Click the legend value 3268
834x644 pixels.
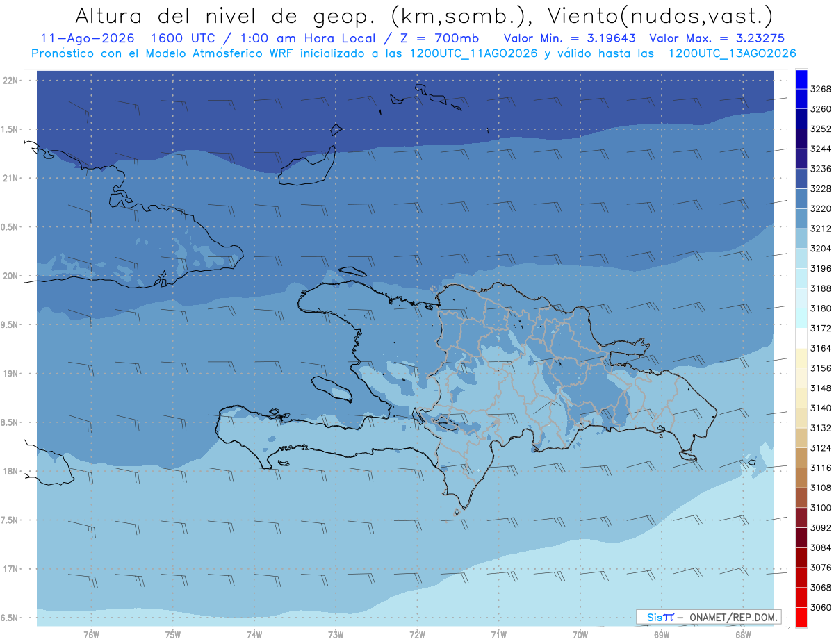tap(820, 89)
